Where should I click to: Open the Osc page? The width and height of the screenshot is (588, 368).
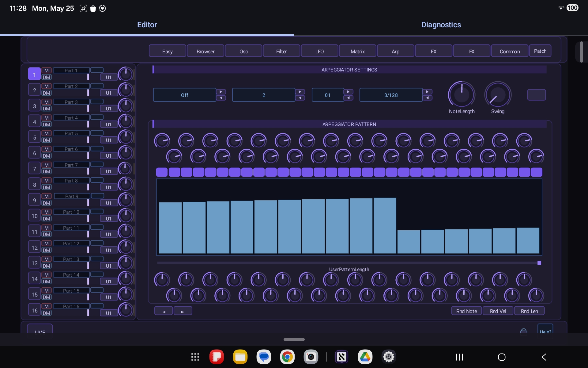coord(243,51)
